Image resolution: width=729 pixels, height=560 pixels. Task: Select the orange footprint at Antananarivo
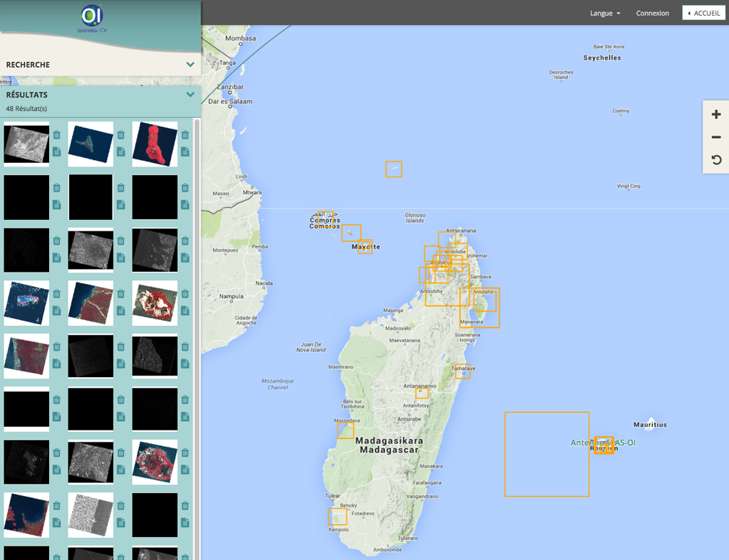(x=421, y=393)
